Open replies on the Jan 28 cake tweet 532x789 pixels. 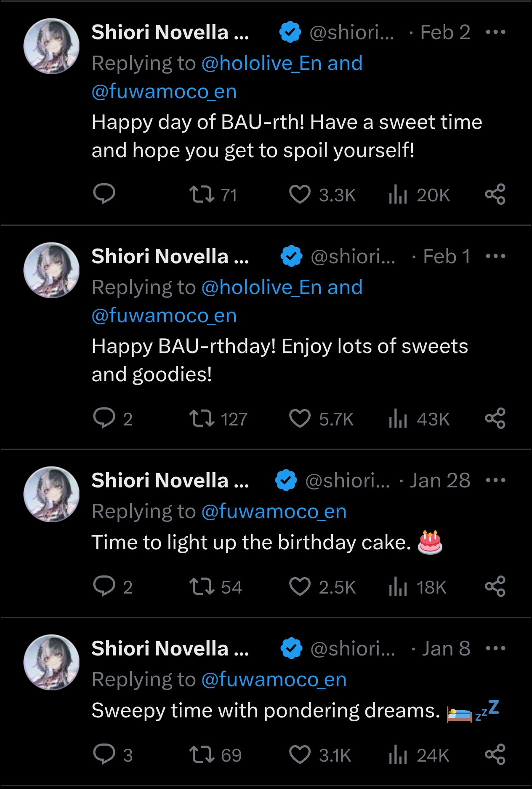coord(104,587)
